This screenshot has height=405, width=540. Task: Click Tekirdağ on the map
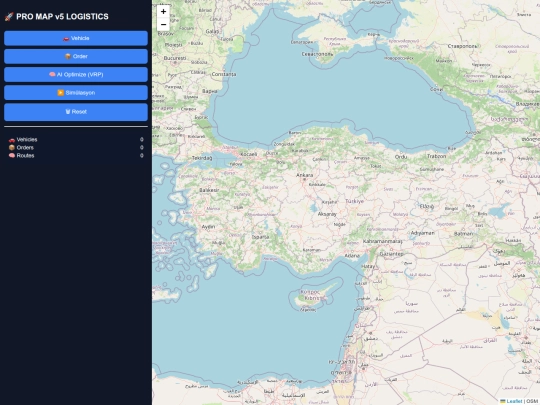point(202,158)
